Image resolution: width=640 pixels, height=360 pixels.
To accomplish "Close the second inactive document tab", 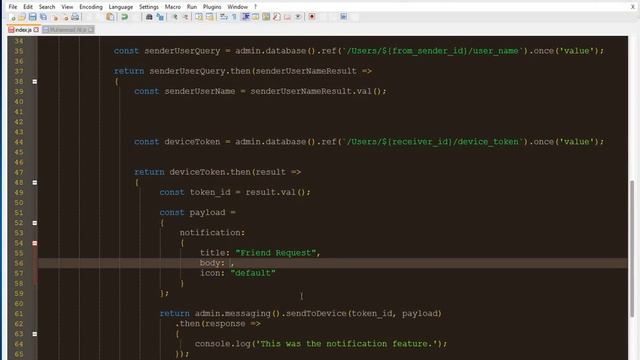I will pyautogui.click(x=91, y=30).
